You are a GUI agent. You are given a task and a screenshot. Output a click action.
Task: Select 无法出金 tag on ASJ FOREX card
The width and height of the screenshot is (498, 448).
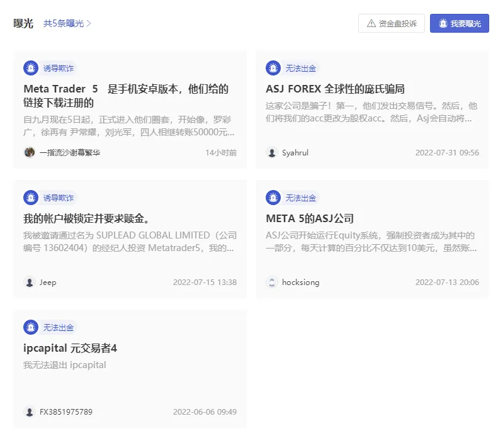tap(300, 68)
